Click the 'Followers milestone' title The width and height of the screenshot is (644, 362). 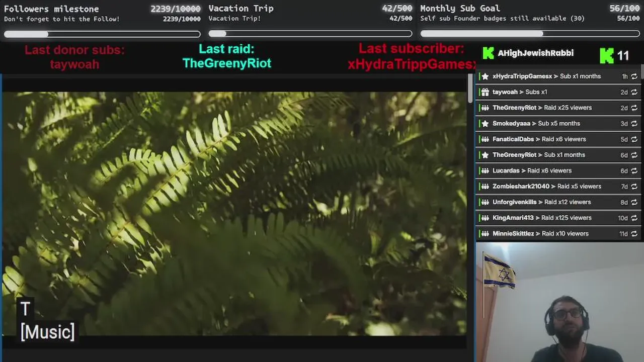click(51, 9)
